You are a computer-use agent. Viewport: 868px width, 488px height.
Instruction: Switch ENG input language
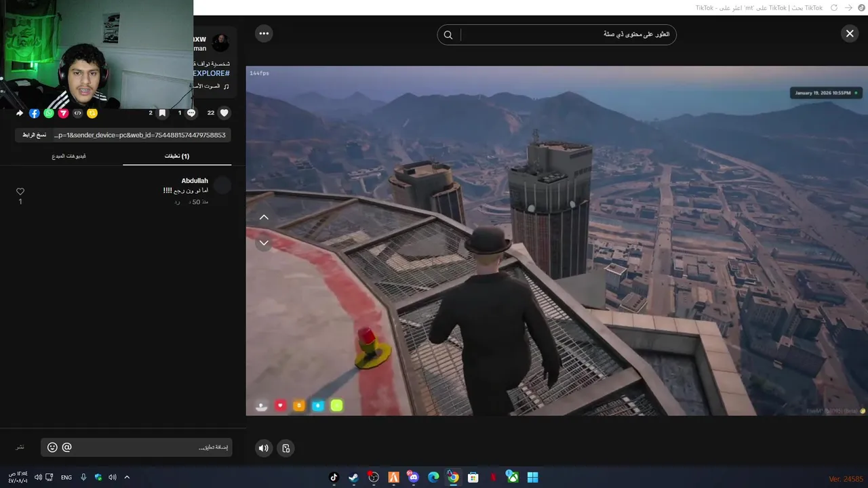click(x=66, y=477)
